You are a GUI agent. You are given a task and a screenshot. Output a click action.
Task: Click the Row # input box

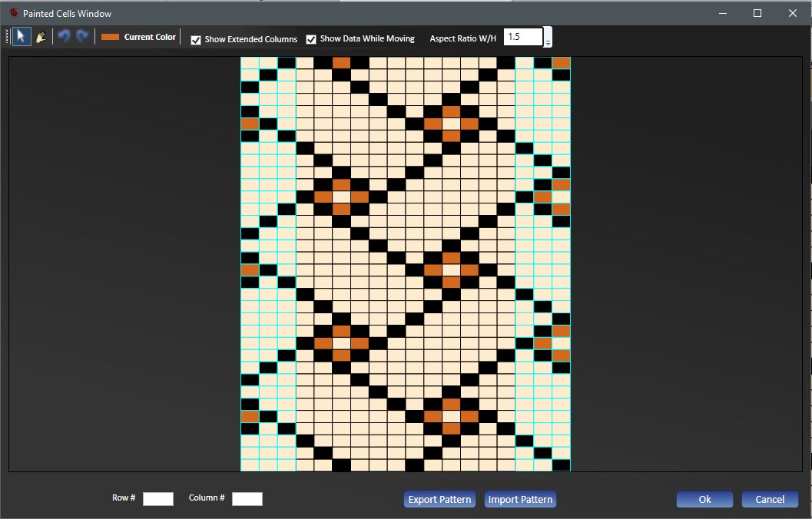point(158,499)
